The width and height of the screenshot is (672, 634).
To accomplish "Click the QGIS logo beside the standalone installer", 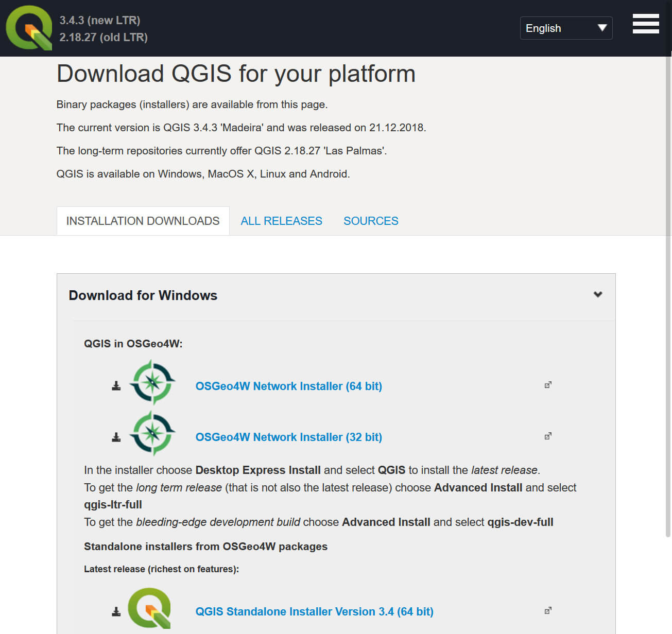I will (x=149, y=608).
